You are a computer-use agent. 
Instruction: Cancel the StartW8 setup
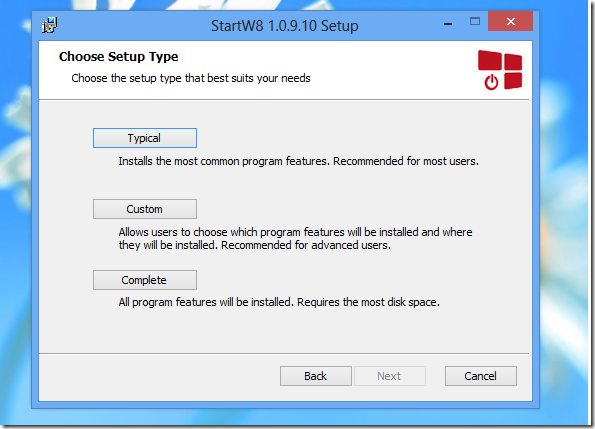coord(480,376)
